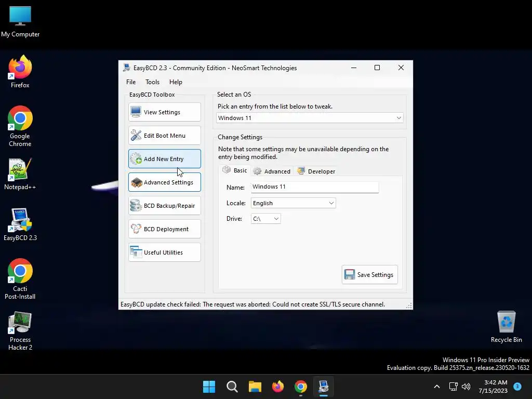Maximize the EasyBCD window
The height and width of the screenshot is (399, 532).
tap(377, 68)
